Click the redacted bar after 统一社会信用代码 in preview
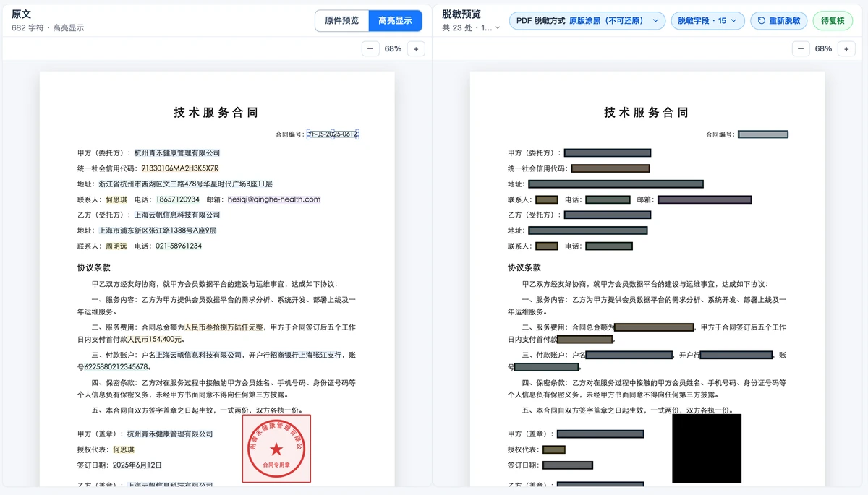This screenshot has width=868, height=495. pos(610,168)
